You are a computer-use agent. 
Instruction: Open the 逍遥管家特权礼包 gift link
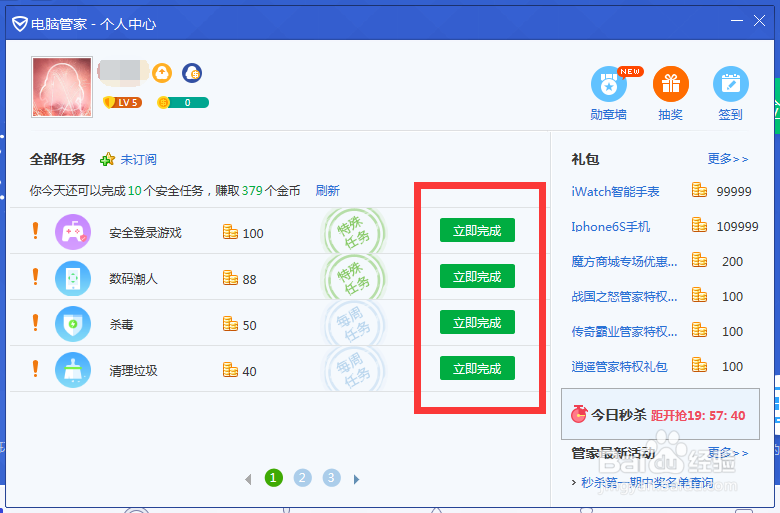[619, 367]
